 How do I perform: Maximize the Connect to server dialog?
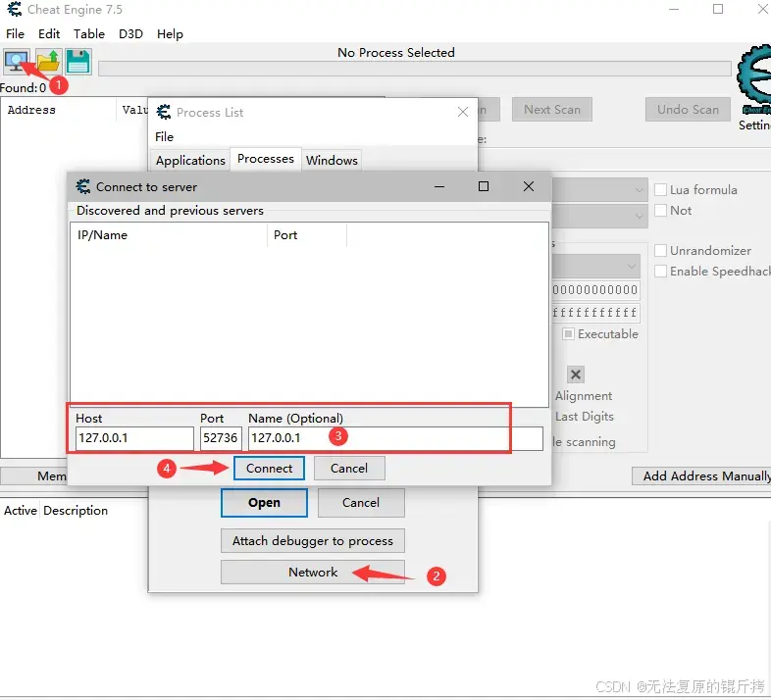click(x=484, y=186)
